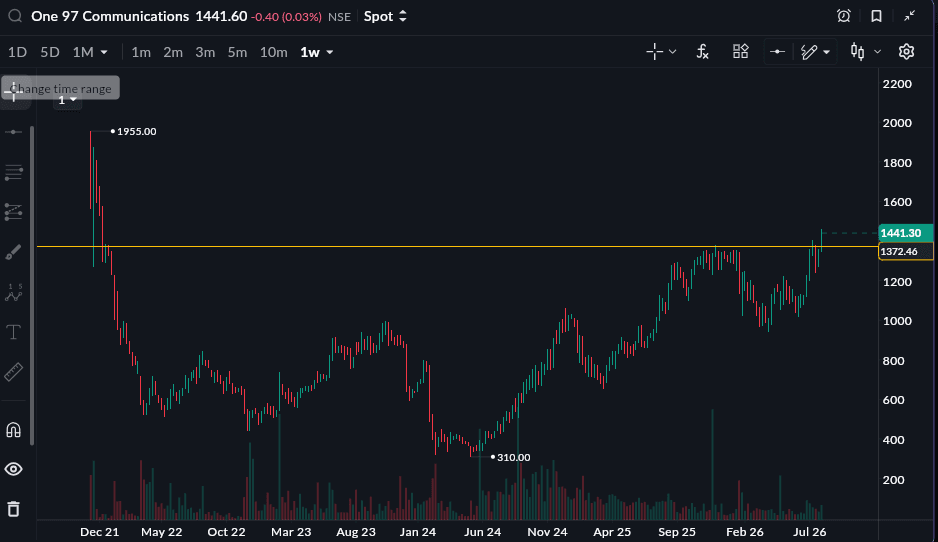Image resolution: width=938 pixels, height=542 pixels.
Task: Expand chart type options chevron
Action: point(878,52)
